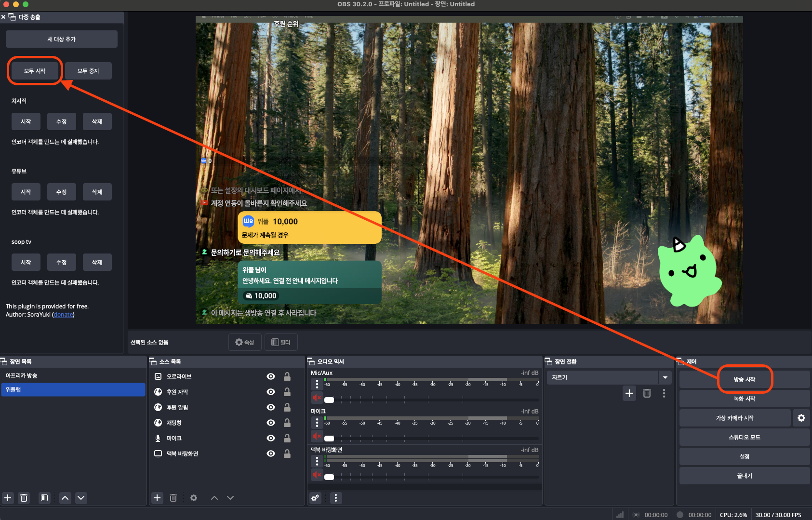Open audio mixer menu dots at bottom
Image resolution: width=812 pixels, height=520 pixels.
pos(336,498)
